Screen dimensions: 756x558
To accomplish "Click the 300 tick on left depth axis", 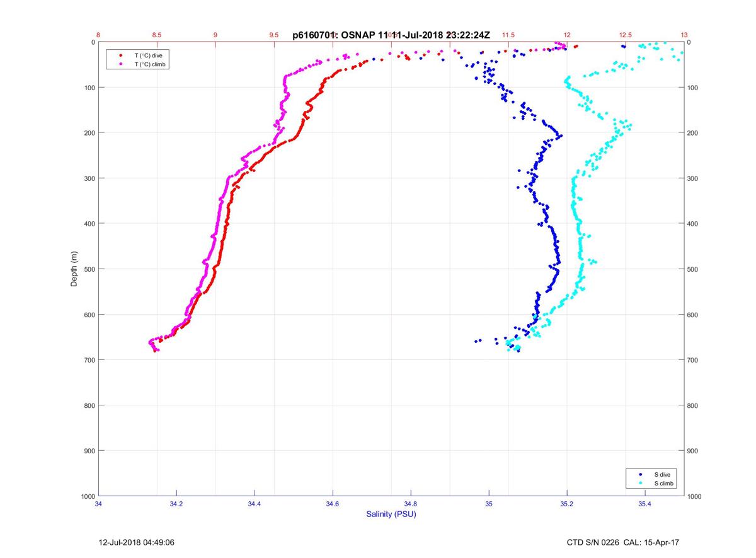I will point(89,178).
